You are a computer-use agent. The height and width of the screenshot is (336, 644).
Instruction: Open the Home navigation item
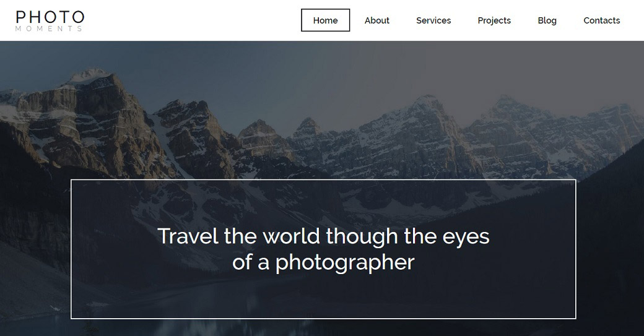[x=325, y=20]
